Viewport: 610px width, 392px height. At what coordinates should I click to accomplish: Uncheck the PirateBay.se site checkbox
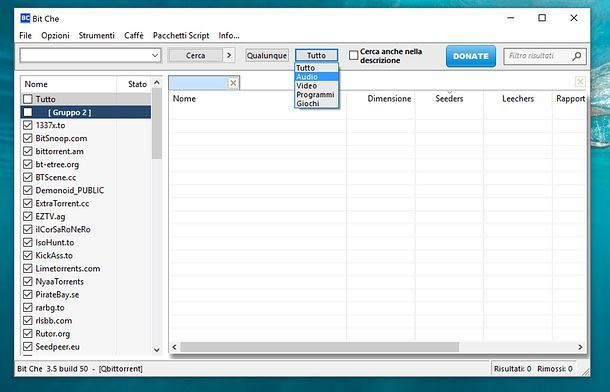28,294
